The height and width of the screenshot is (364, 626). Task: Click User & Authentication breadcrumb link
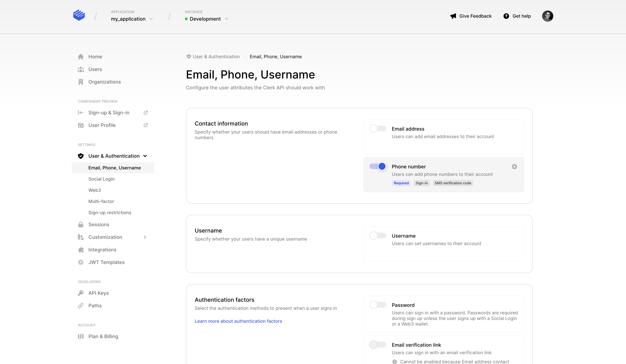pos(216,57)
